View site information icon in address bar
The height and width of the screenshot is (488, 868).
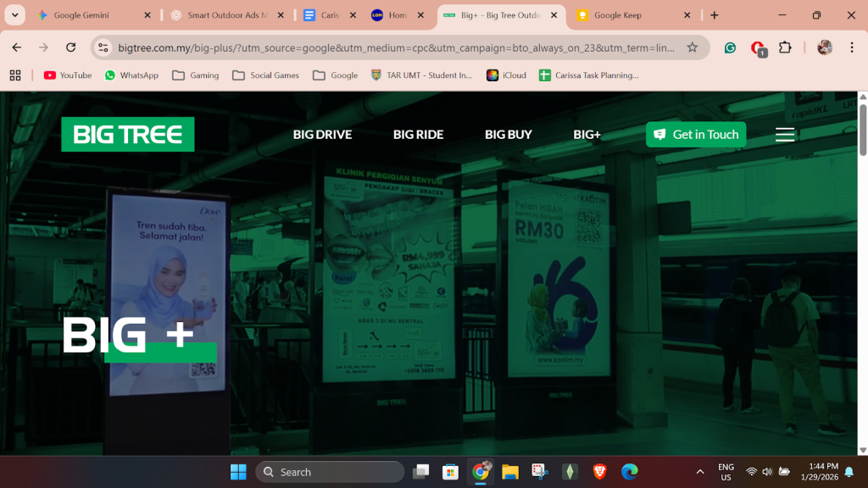tap(103, 47)
